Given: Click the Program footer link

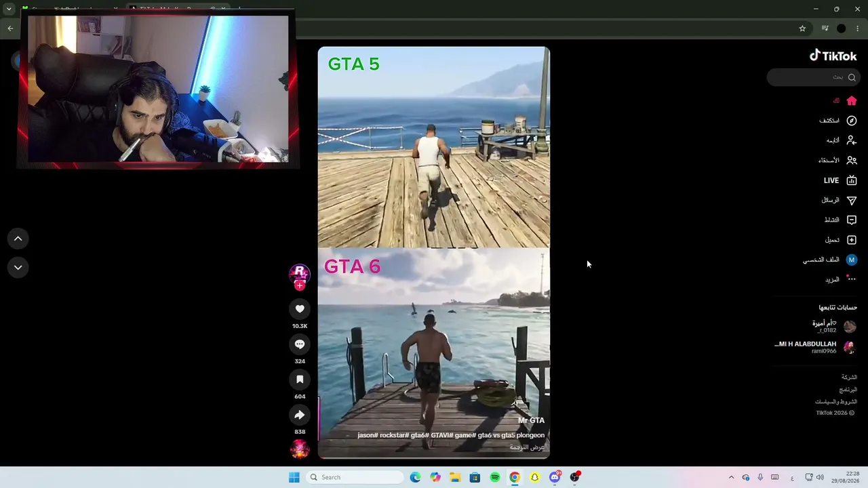Looking at the screenshot, I should tap(848, 390).
